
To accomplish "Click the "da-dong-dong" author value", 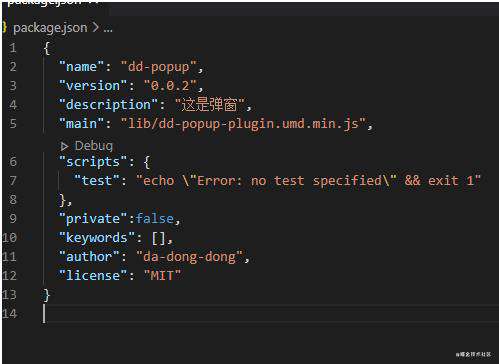I will point(189,257).
